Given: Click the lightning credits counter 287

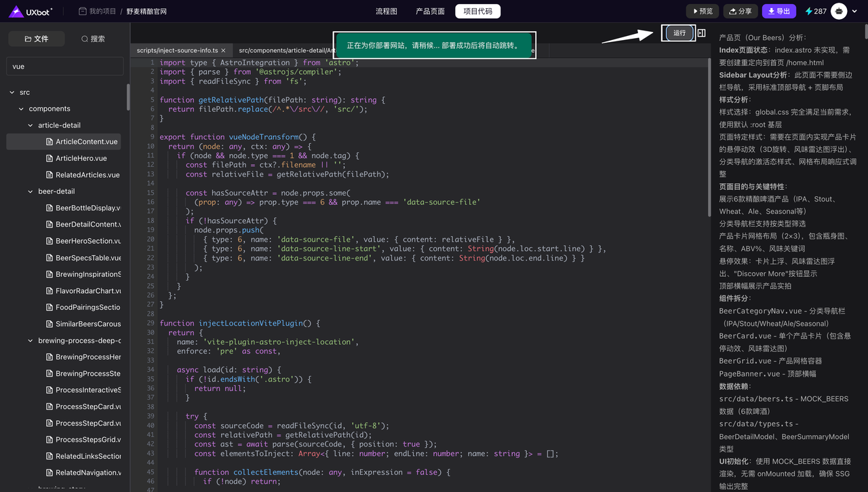Looking at the screenshot, I should pyautogui.click(x=815, y=12).
